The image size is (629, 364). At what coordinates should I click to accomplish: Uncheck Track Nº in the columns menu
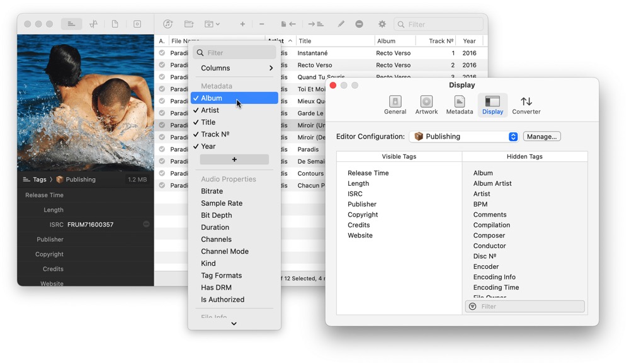[x=214, y=134]
